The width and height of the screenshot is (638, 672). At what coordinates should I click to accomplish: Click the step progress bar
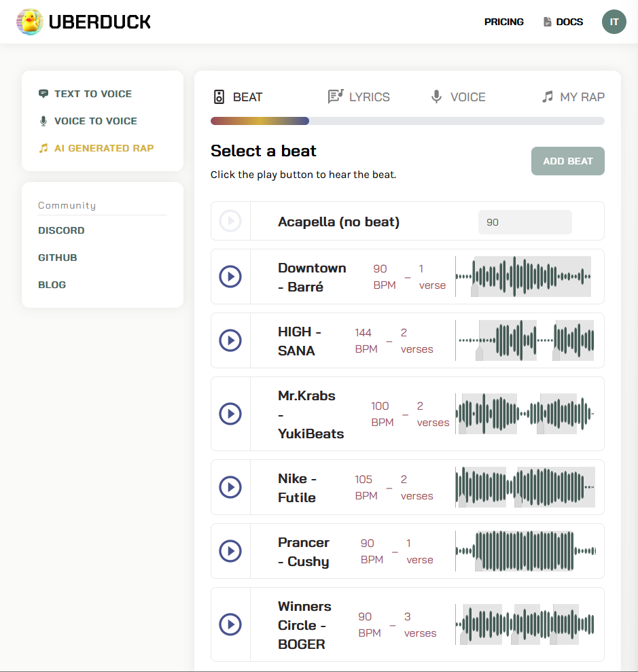pos(407,121)
